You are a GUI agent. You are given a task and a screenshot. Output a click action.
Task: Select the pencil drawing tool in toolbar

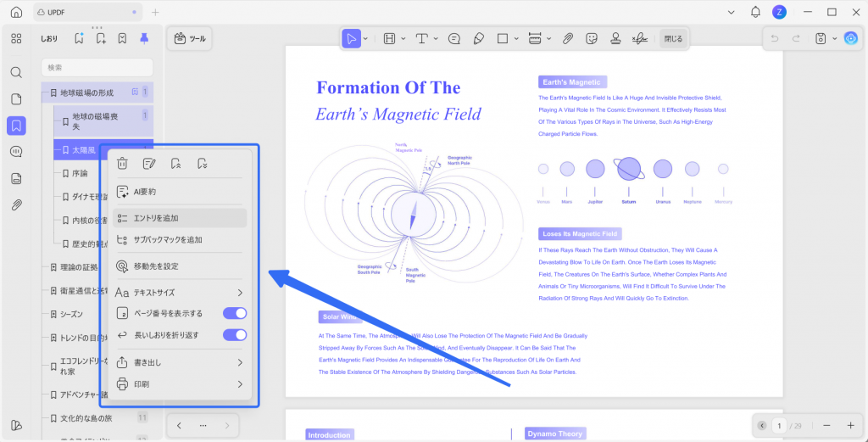tap(479, 39)
